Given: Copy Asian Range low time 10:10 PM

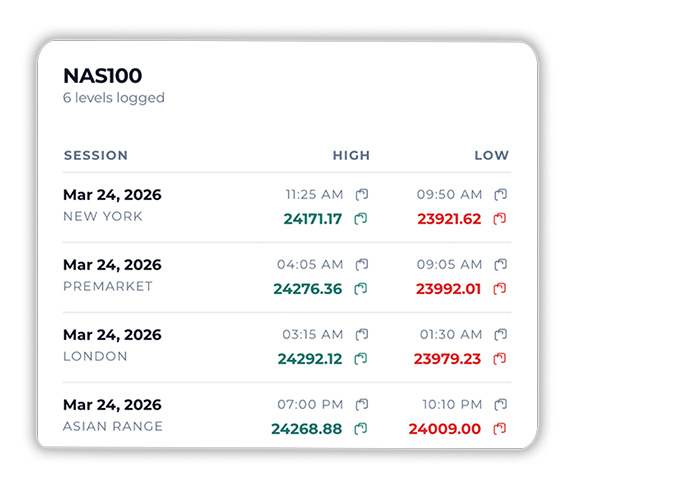Looking at the screenshot, I should pos(501,405).
